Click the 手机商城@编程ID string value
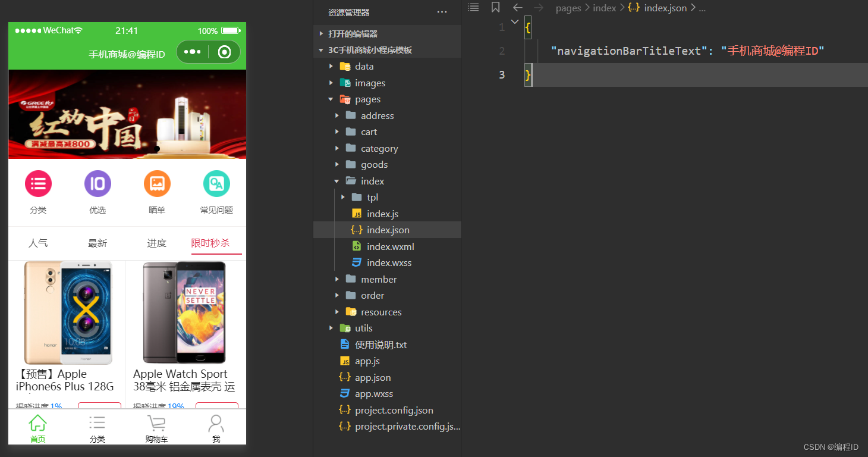This screenshot has height=457, width=868. tap(773, 51)
